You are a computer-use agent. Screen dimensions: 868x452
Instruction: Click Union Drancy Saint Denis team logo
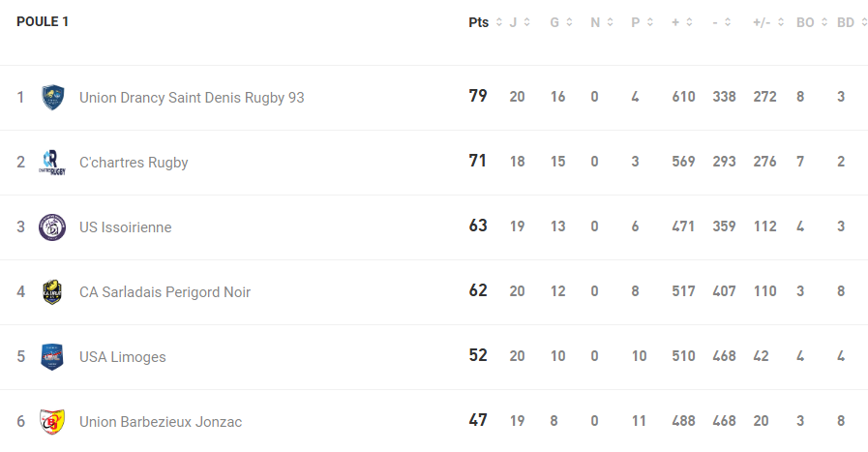(52, 97)
